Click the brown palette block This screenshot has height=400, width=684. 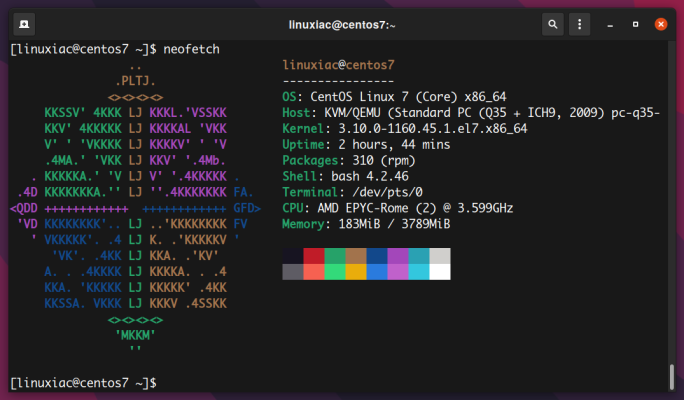pyautogui.click(x=356, y=256)
